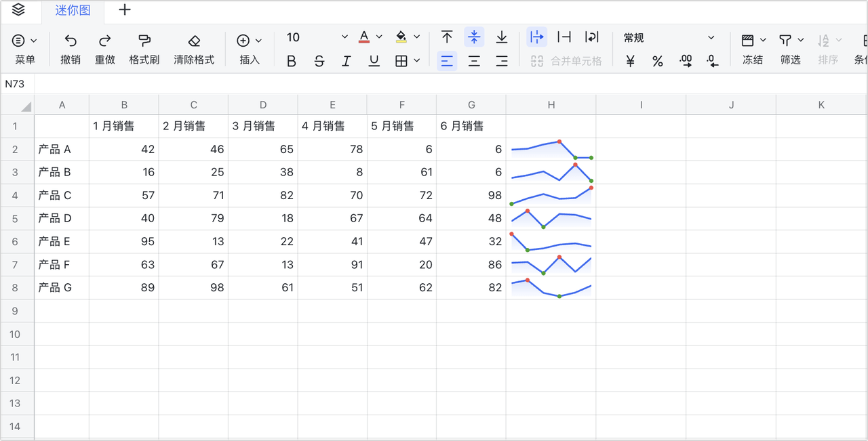Open the 菜单 menu button
The image size is (868, 441).
click(24, 49)
